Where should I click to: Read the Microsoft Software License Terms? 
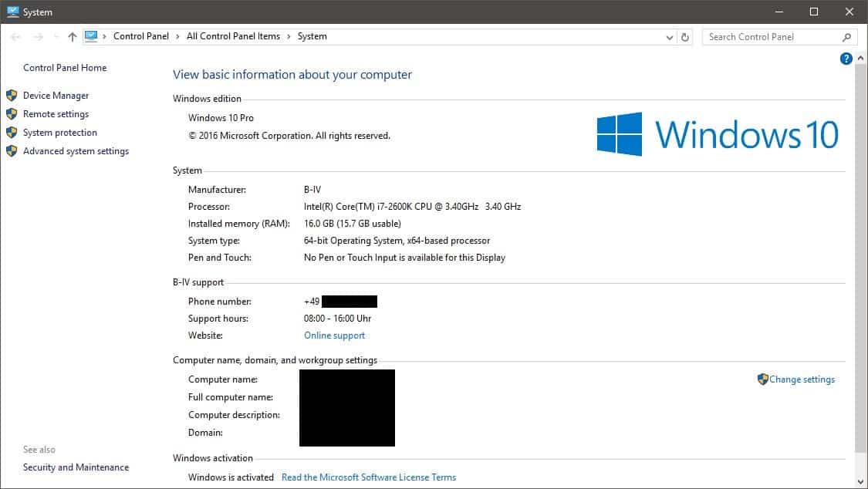click(x=369, y=477)
